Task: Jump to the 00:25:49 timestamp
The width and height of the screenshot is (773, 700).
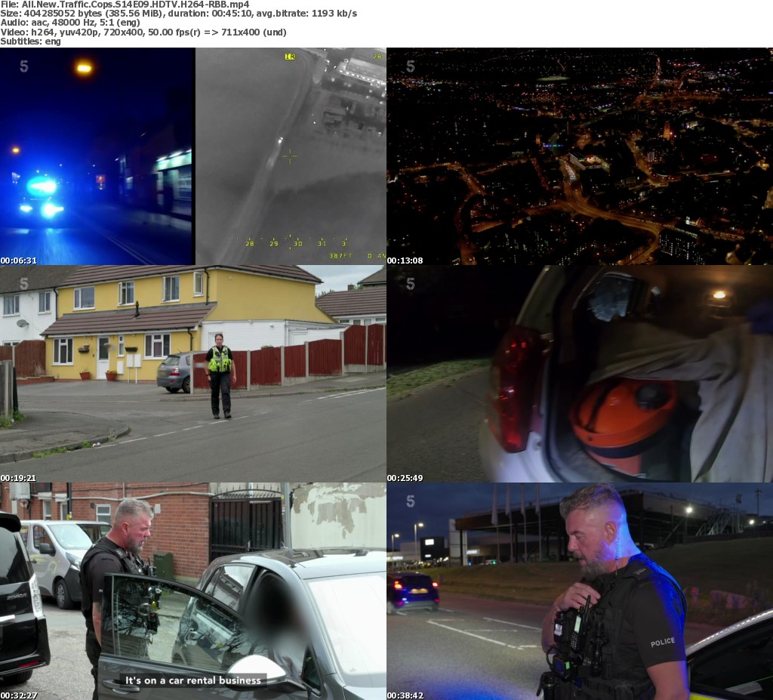Action: [x=405, y=477]
